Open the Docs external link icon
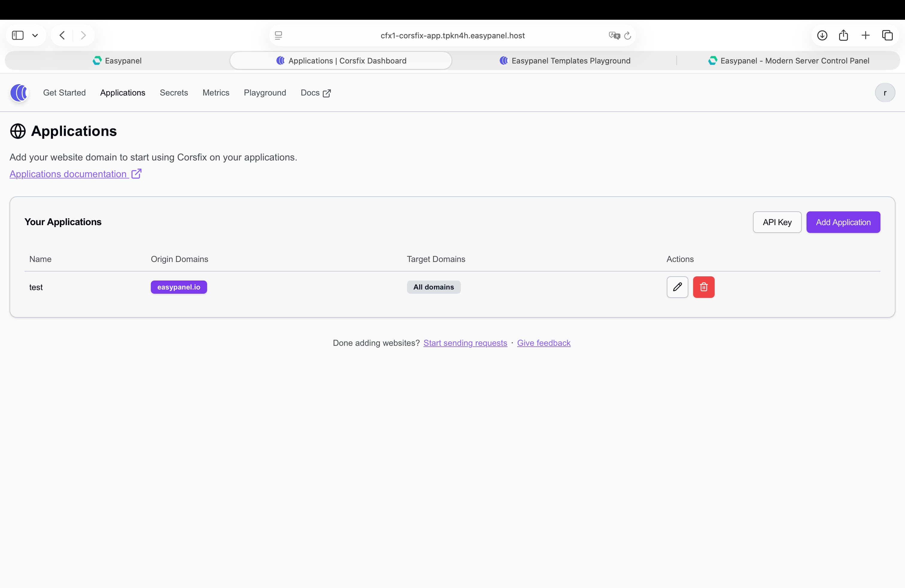The width and height of the screenshot is (905, 588). [x=327, y=93]
